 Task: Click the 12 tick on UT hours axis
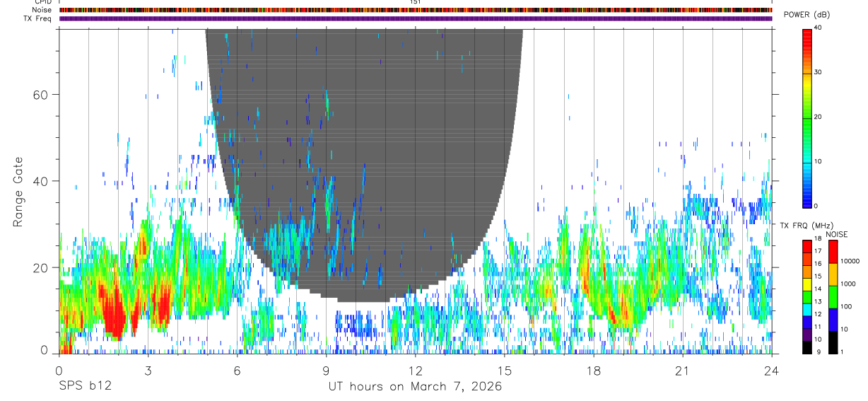(415, 370)
